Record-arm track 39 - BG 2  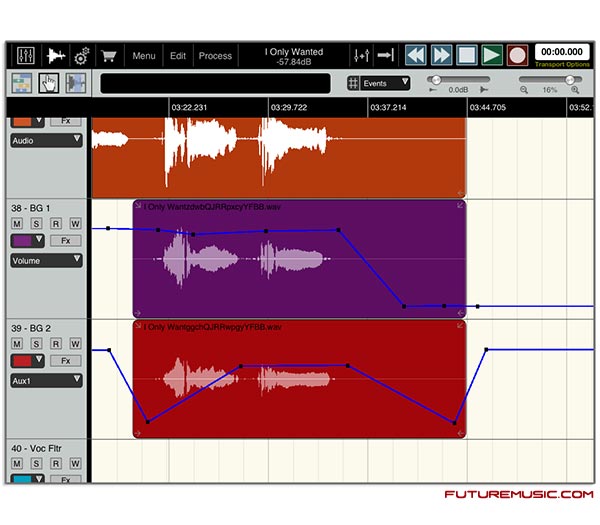click(56, 344)
